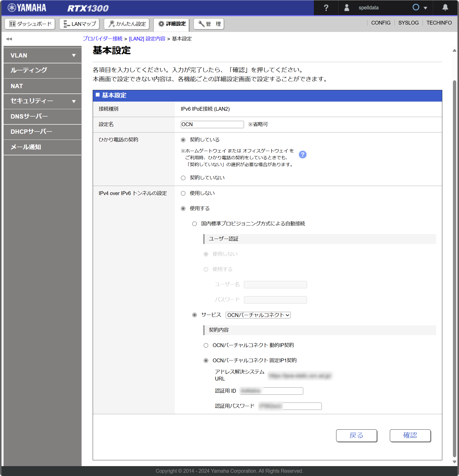Open the SYSLOG link
This screenshot has width=459, height=476.
click(x=408, y=23)
